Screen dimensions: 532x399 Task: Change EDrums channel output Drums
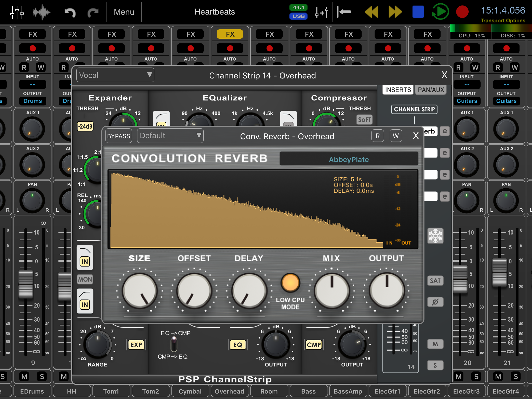(x=32, y=101)
